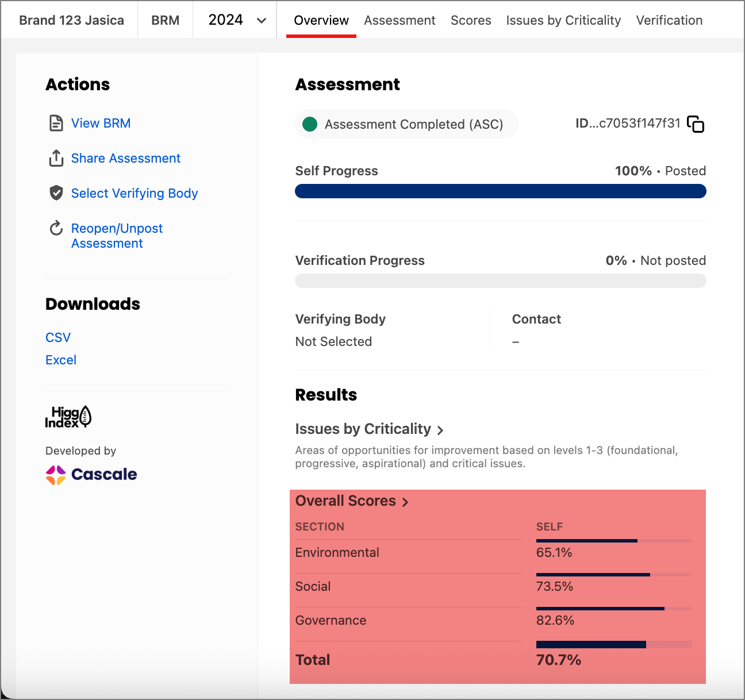Image resolution: width=745 pixels, height=700 pixels.
Task: Open the Issues by Criticality tab
Action: pyautogui.click(x=563, y=20)
